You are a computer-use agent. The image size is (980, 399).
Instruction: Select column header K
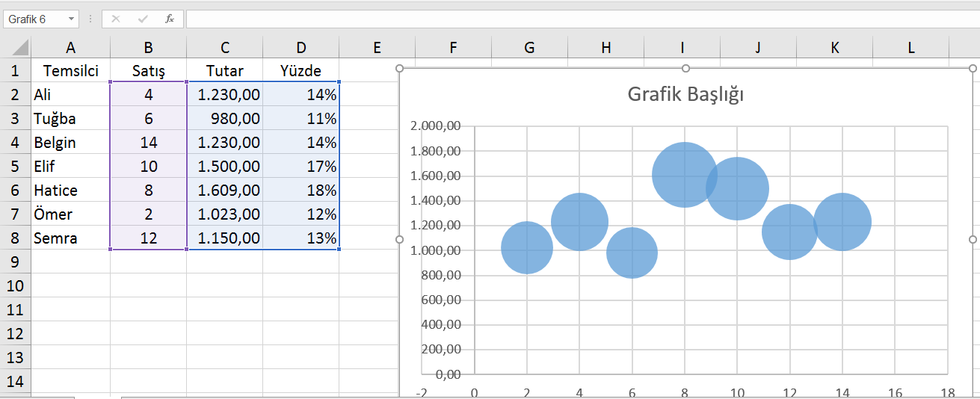834,48
